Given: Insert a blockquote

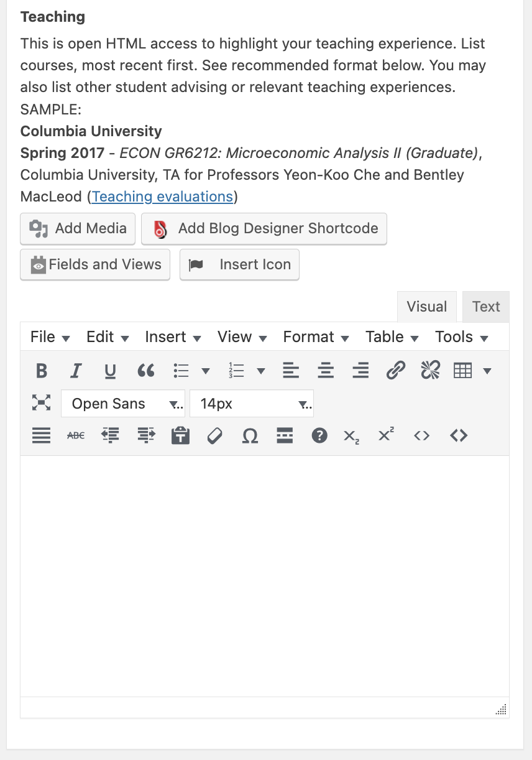Looking at the screenshot, I should click(x=145, y=371).
